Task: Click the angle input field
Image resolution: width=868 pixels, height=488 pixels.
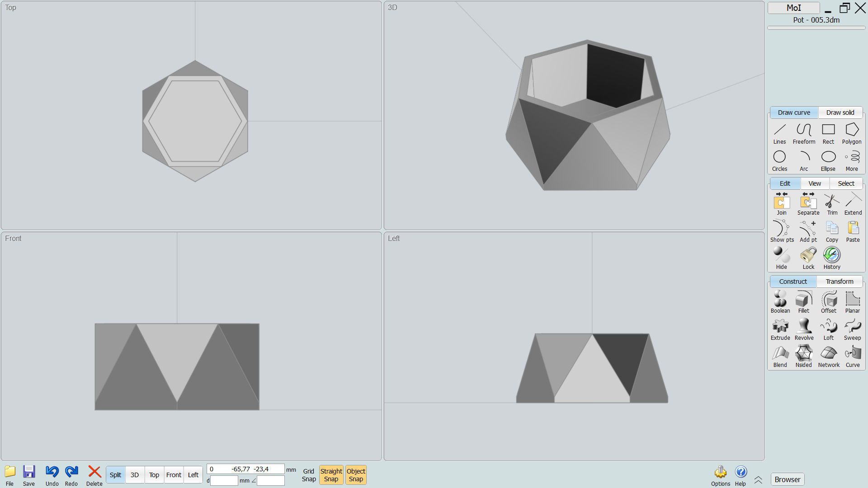Action: (271, 481)
